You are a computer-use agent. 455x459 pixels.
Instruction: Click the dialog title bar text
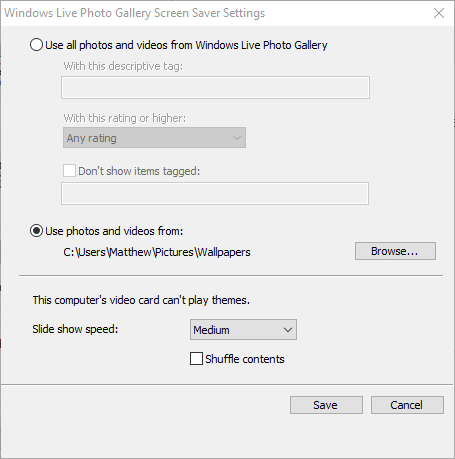(x=135, y=13)
